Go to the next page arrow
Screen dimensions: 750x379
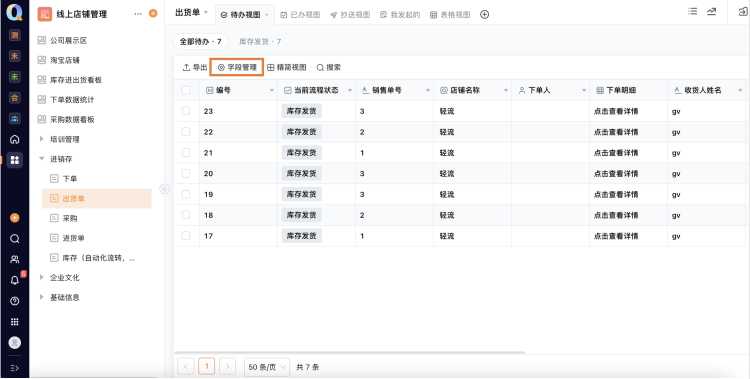227,367
